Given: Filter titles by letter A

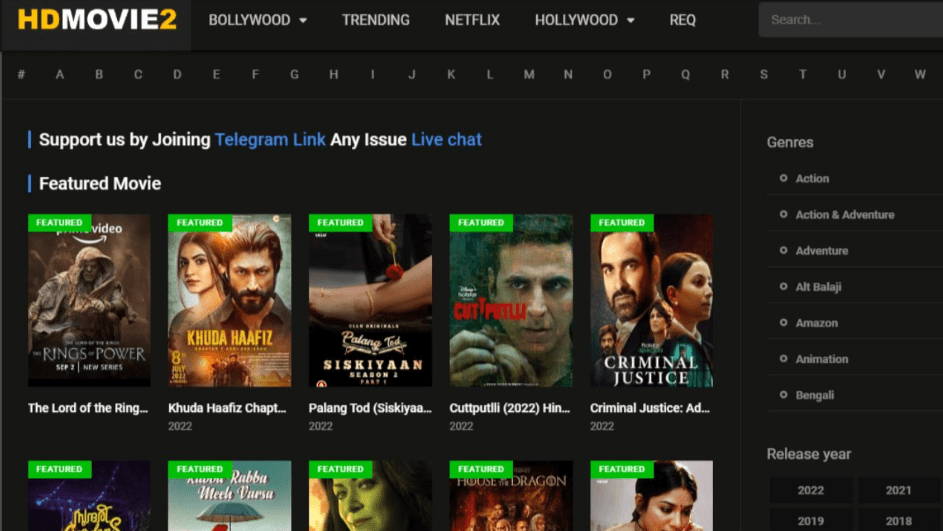Looking at the screenshot, I should 60,75.
